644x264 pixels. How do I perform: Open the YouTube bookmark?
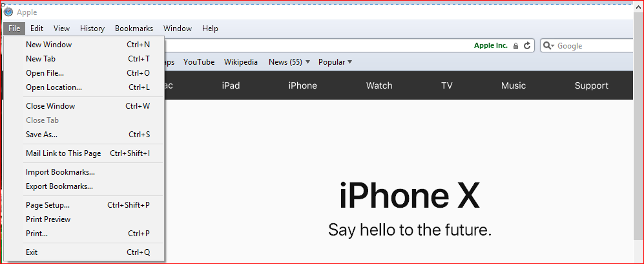[199, 62]
